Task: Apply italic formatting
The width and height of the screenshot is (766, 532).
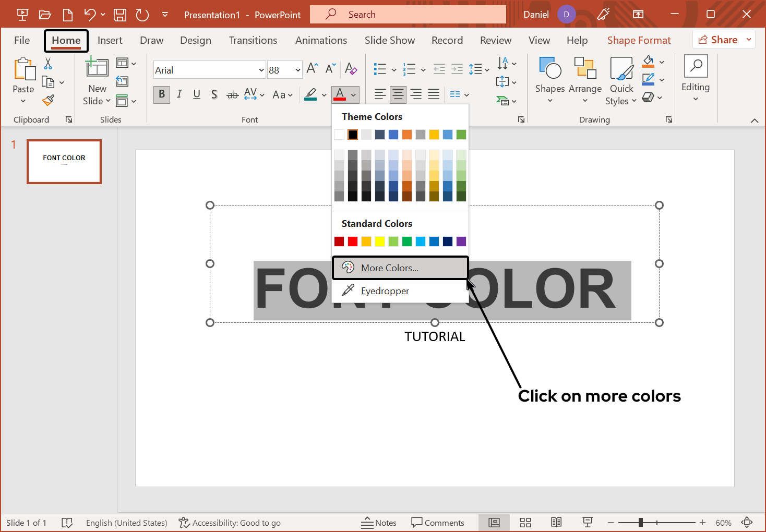Action: click(x=179, y=94)
